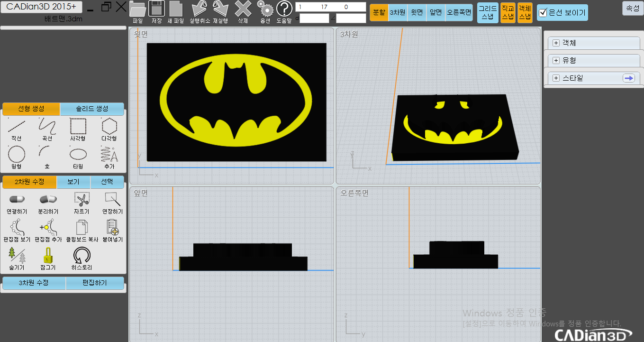
Task: Click the arrow button in 스타일 row
Action: 629,78
